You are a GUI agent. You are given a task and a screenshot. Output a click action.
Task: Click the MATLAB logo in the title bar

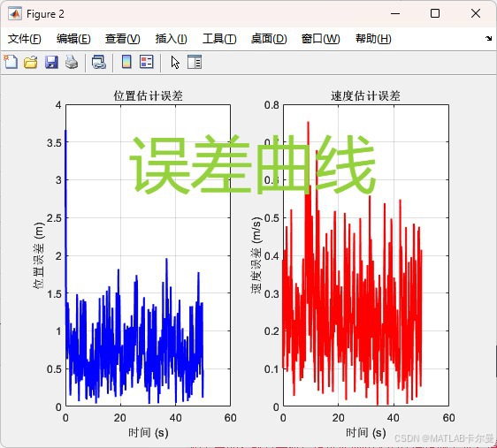coord(15,14)
